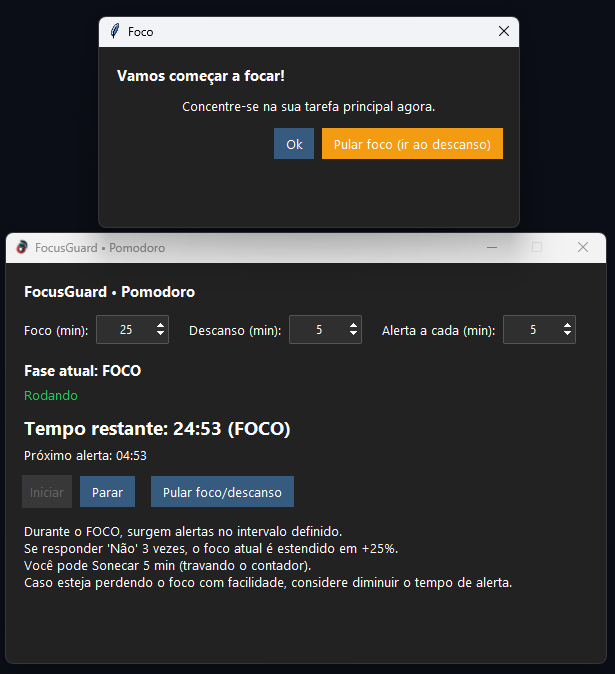Image resolution: width=615 pixels, height=674 pixels.
Task: Increase Alerta a cada (min) with up arrow
Action: (567, 325)
